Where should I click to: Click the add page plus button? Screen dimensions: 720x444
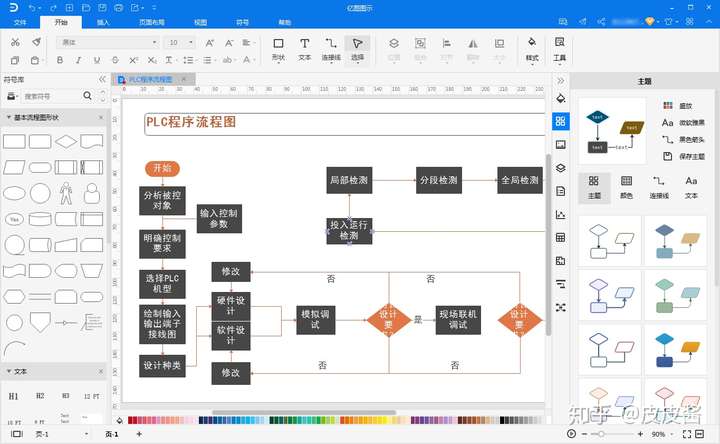point(139,433)
